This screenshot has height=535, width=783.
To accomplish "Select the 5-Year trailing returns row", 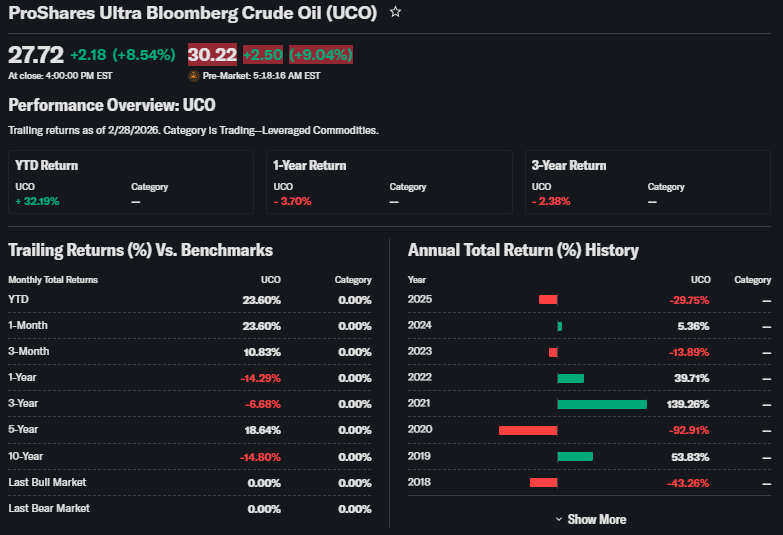I will tap(190, 430).
